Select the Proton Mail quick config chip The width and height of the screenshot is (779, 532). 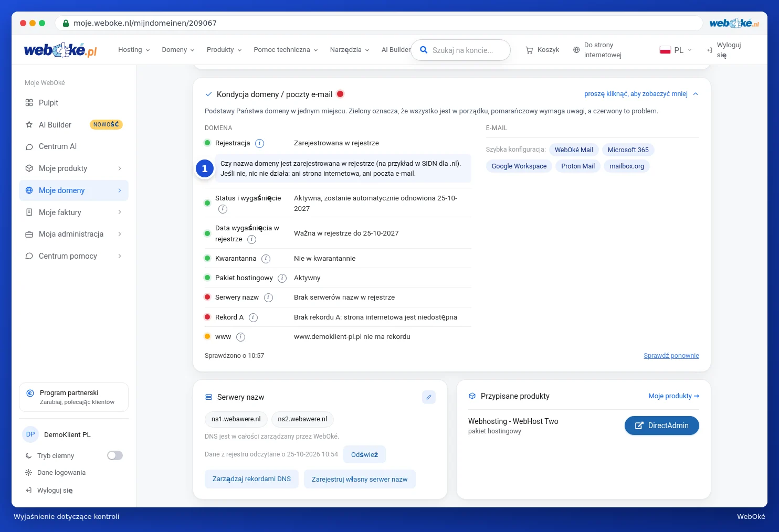[578, 166]
